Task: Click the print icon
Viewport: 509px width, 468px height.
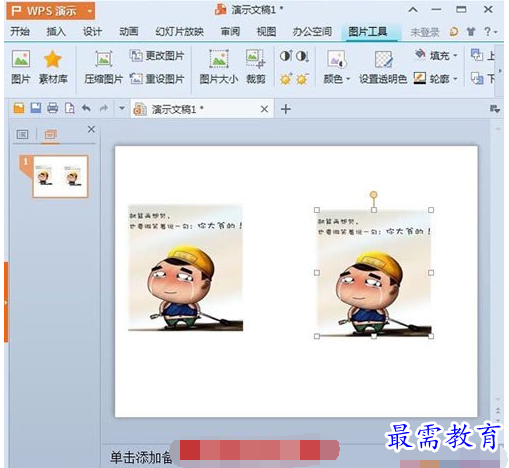Action: [x=52, y=108]
